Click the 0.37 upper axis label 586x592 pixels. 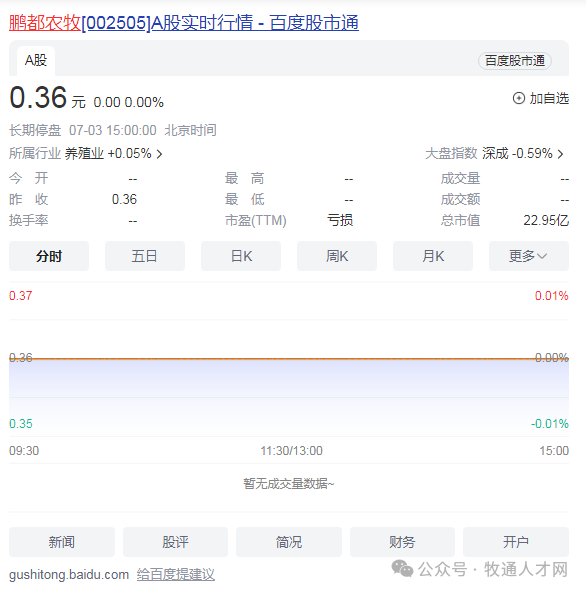pos(21,296)
